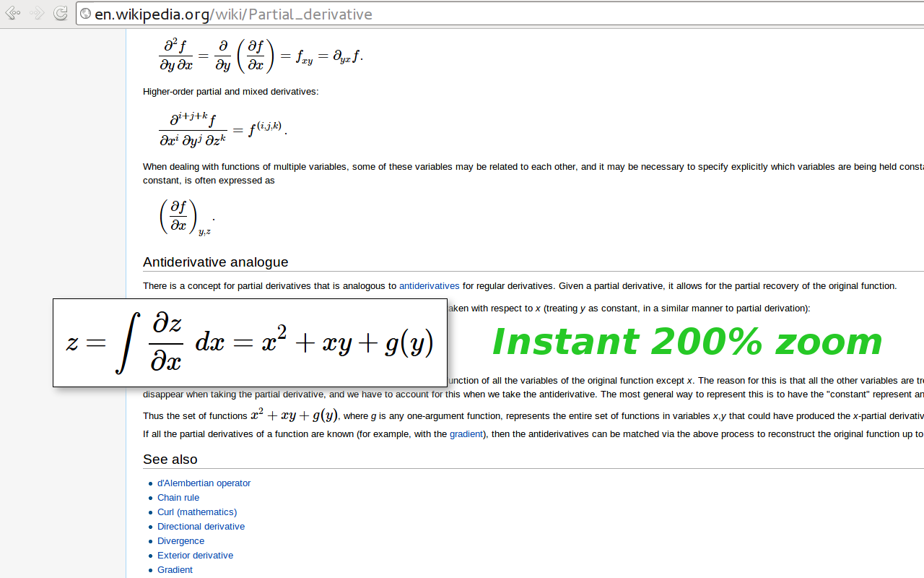Click the sentence starting 'There is a concept'

[x=520, y=286]
